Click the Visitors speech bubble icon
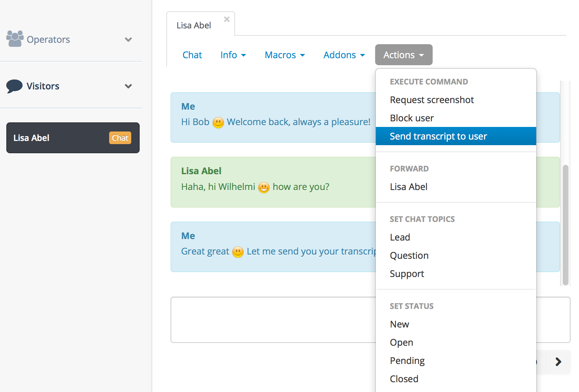579x392 pixels. [x=14, y=86]
